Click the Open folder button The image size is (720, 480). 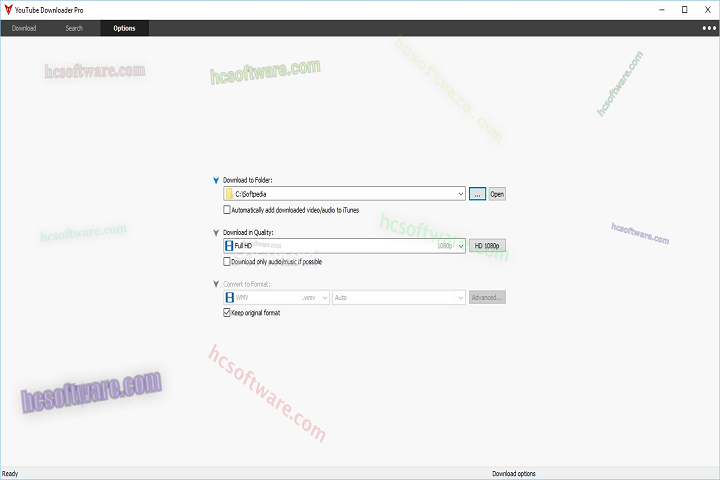pos(497,194)
